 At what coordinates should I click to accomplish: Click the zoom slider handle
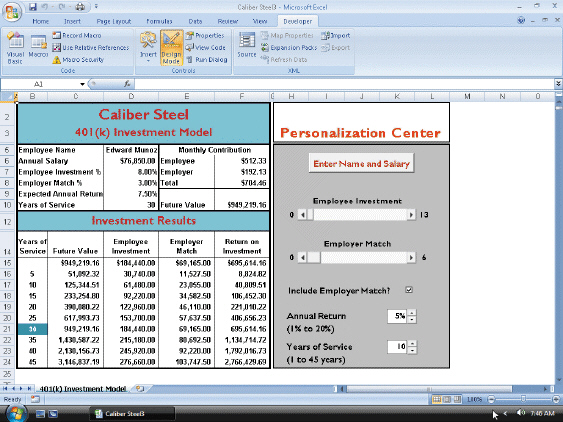(x=524, y=399)
